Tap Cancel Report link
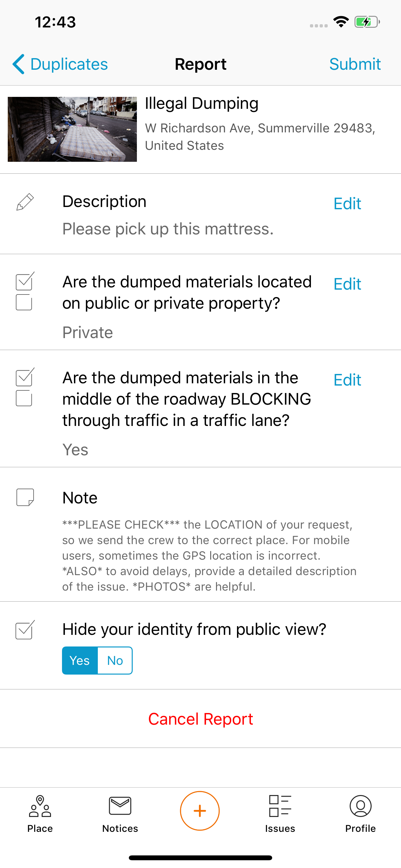401x868 pixels. pyautogui.click(x=200, y=719)
